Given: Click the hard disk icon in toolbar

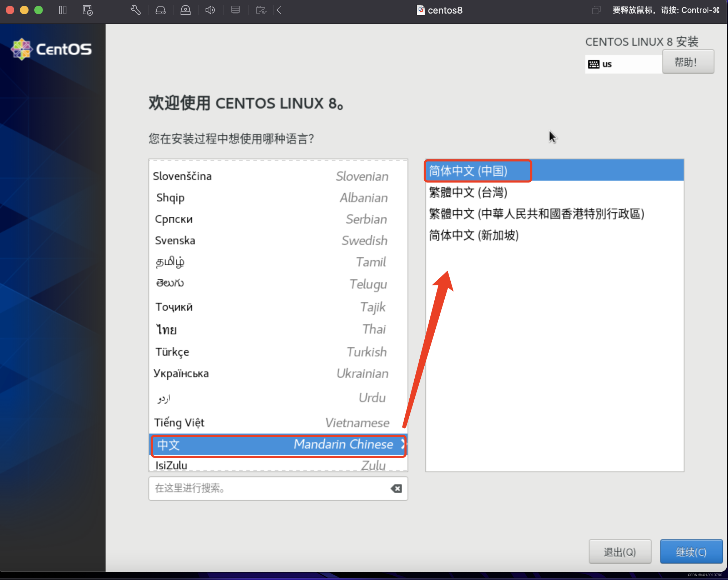Looking at the screenshot, I should tap(161, 10).
